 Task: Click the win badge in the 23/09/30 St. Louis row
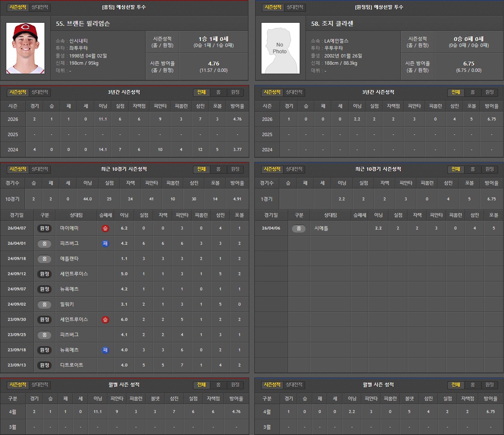[105, 320]
